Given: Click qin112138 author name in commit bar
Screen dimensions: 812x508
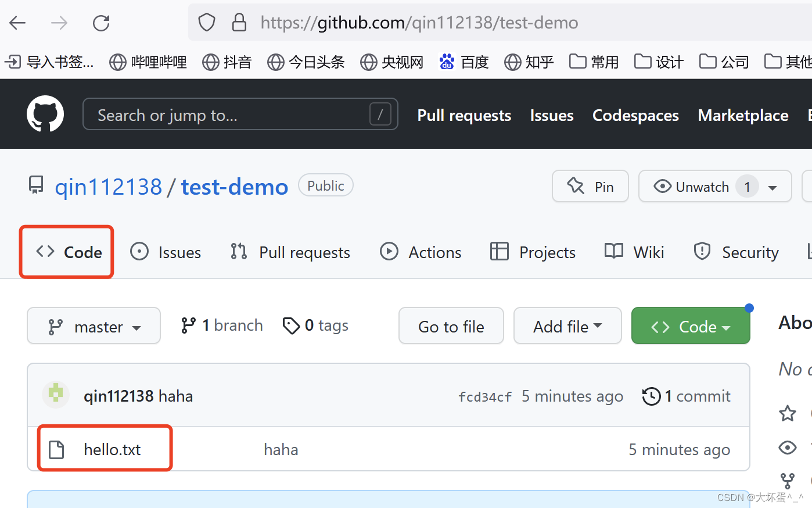Looking at the screenshot, I should pos(118,396).
